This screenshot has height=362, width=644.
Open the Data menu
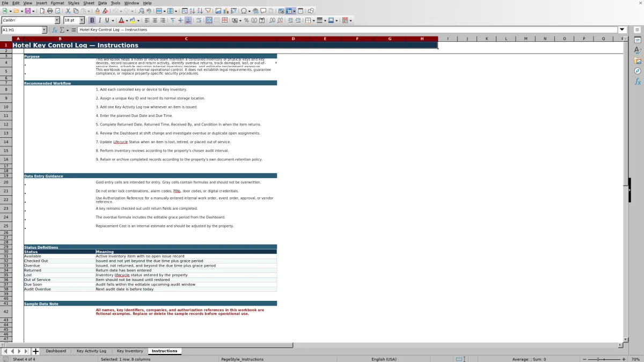pyautogui.click(x=103, y=3)
